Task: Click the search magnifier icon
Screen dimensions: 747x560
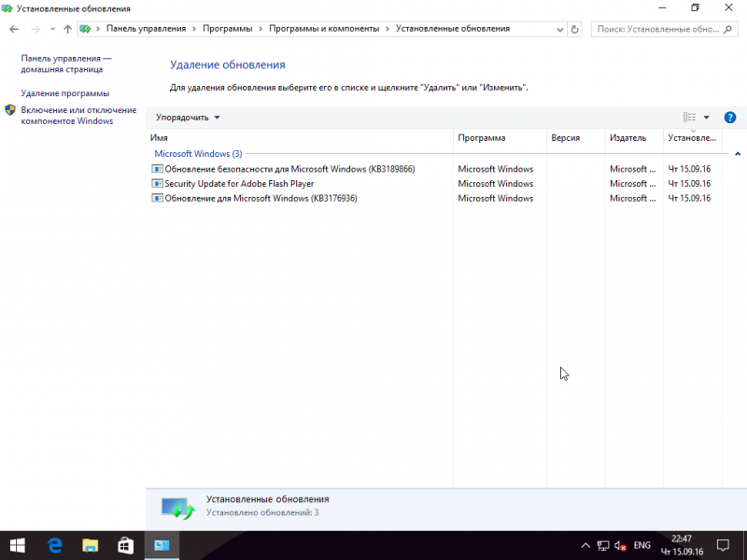Action: point(727,29)
